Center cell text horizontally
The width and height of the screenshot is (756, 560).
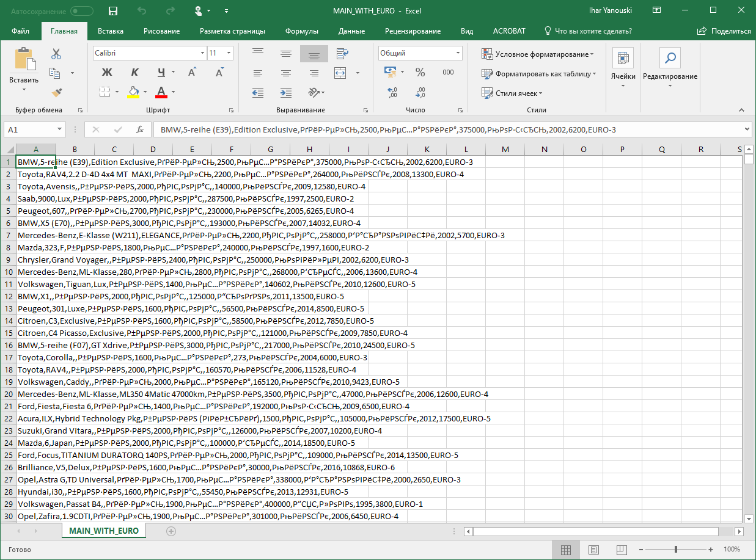285,73
